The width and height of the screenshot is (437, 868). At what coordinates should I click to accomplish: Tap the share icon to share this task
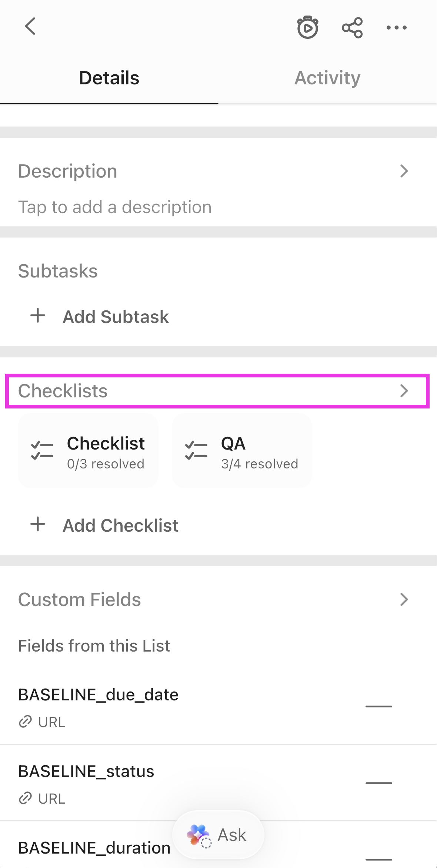point(351,27)
